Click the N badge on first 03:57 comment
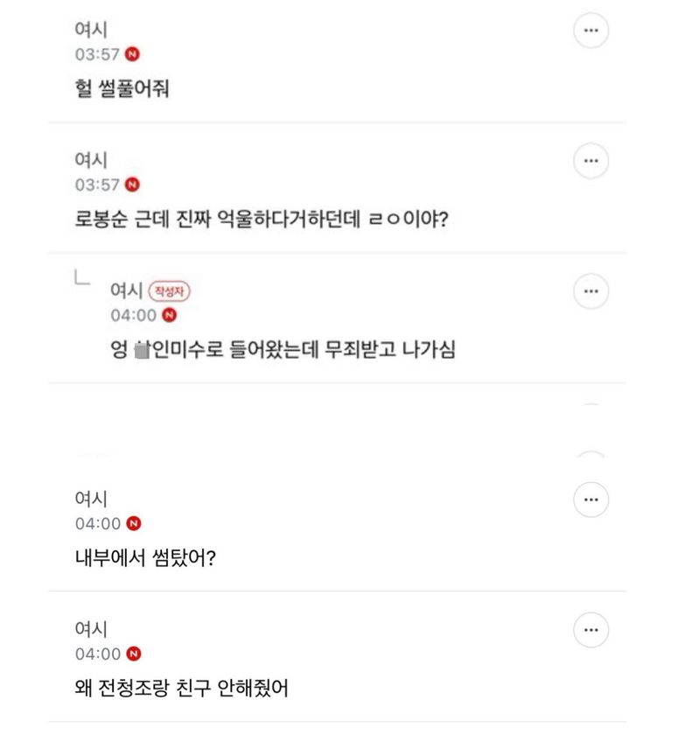Screen dimensions: 700x735 point(132,54)
